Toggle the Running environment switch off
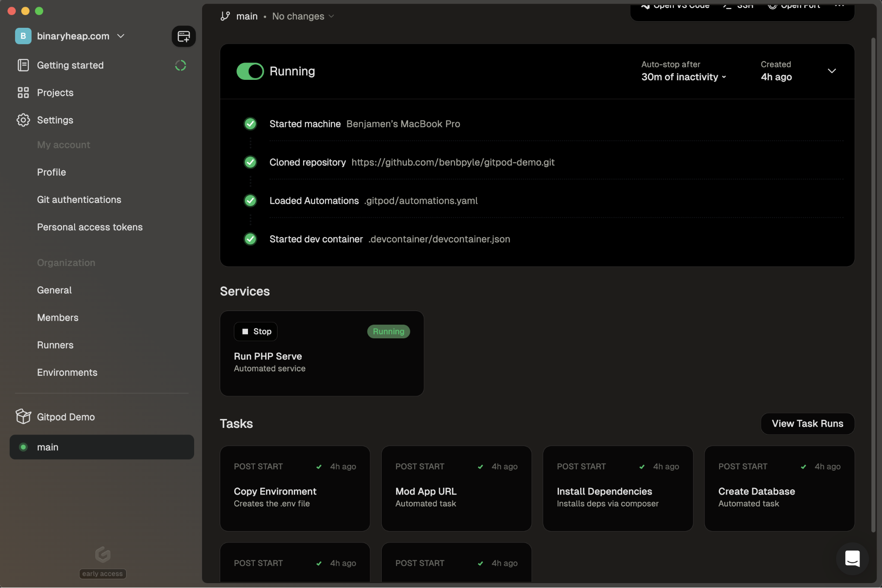 pos(250,71)
